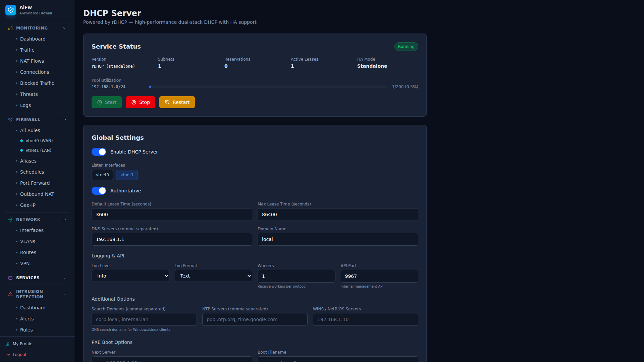Screen dimensions: 644x362
Task: Open NAT Flows in the sidebar
Action: [x=32, y=61]
